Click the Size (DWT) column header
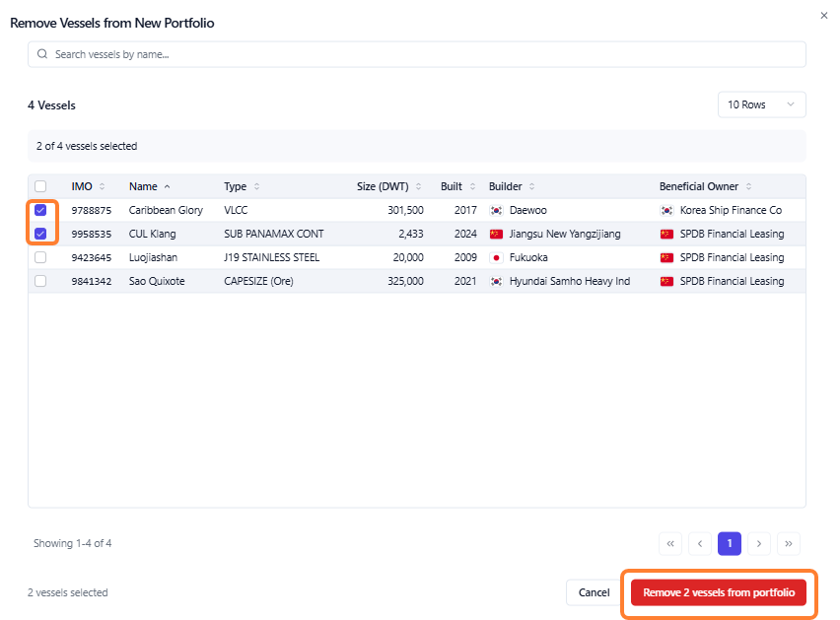The image size is (840, 620). [383, 186]
